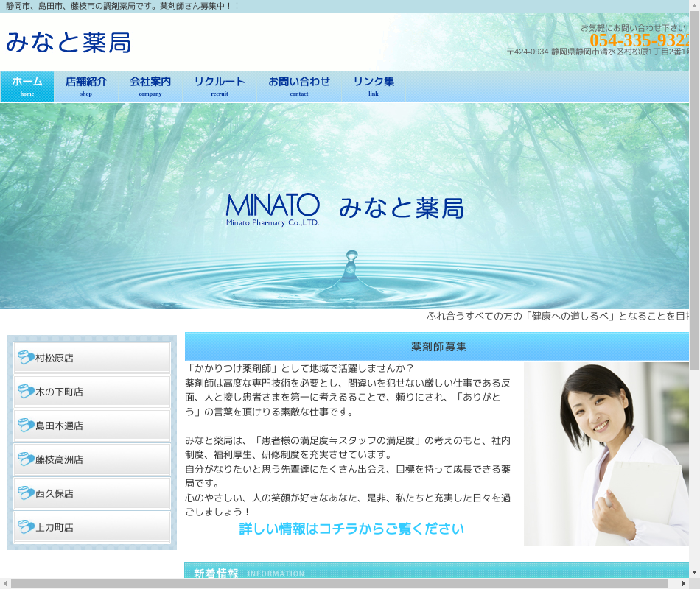Image resolution: width=700 pixels, height=589 pixels.
Task: Click the 054-335-9322 phone number
Action: (638, 40)
